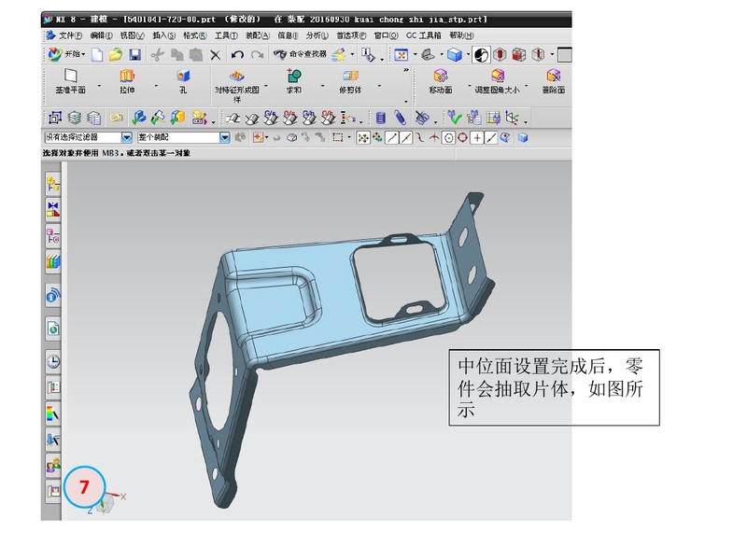Click the Move Face (移动面) tool
Image resolution: width=747 pixels, height=560 pixels.
(x=441, y=81)
